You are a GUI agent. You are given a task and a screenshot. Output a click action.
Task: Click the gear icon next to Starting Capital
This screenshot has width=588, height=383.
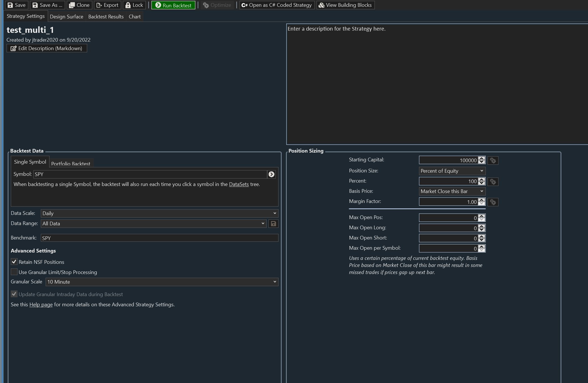(x=493, y=161)
